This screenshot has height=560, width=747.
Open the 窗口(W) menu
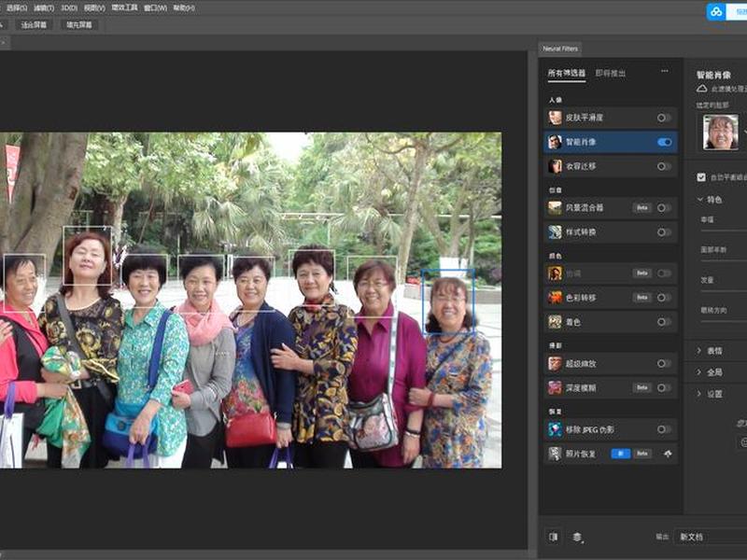point(155,8)
